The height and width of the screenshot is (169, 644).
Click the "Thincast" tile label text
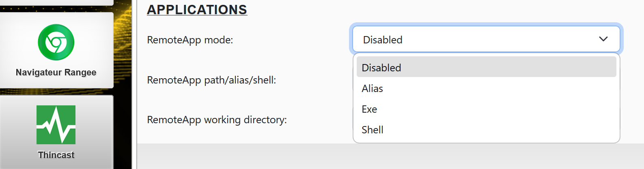coord(56,155)
